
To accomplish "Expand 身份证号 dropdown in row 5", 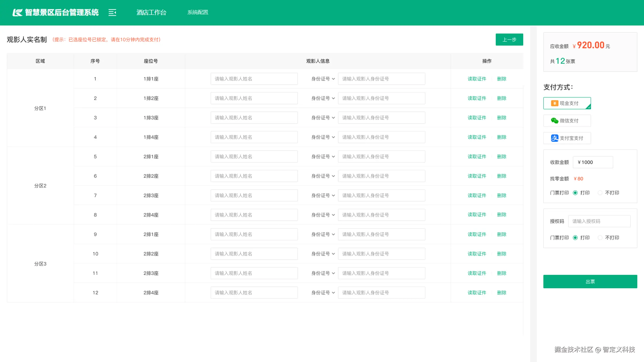I will [x=323, y=157].
